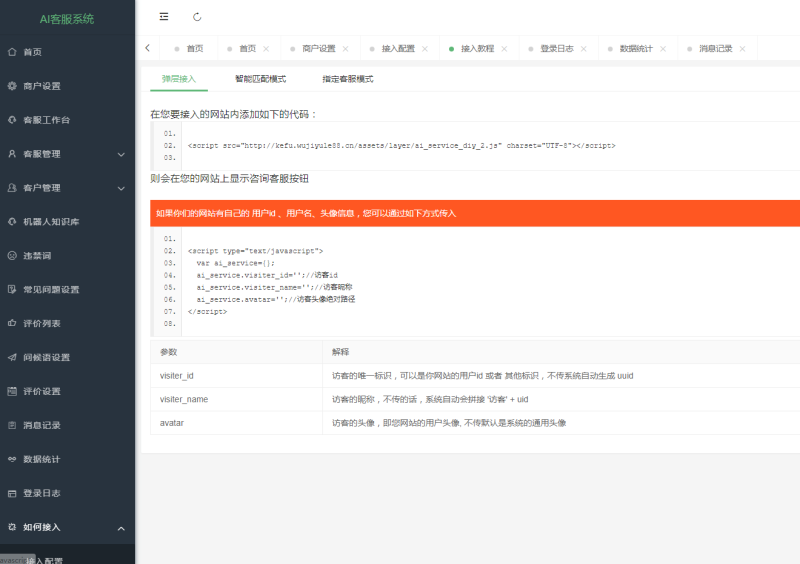Click the var ai_service code line
Image resolution: width=800 pixels, height=564 pixels.
point(235,263)
